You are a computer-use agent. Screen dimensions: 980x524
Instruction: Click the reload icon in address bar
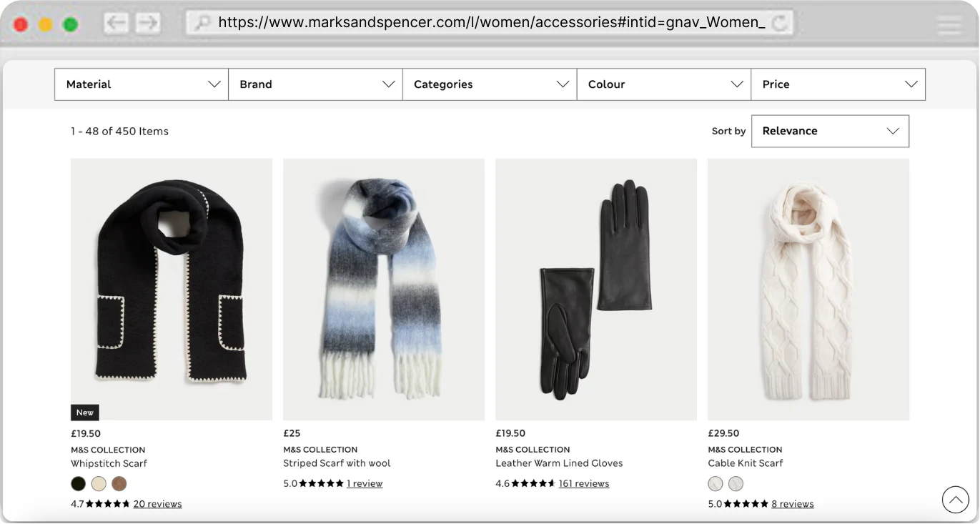coord(780,23)
